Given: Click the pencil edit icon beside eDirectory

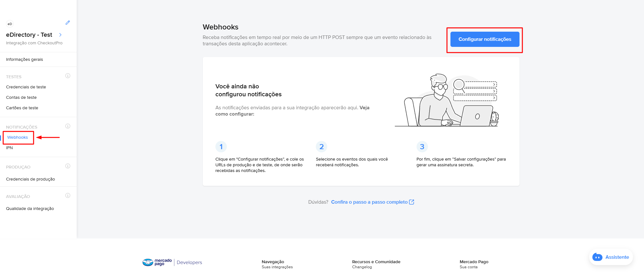Looking at the screenshot, I should (x=68, y=22).
